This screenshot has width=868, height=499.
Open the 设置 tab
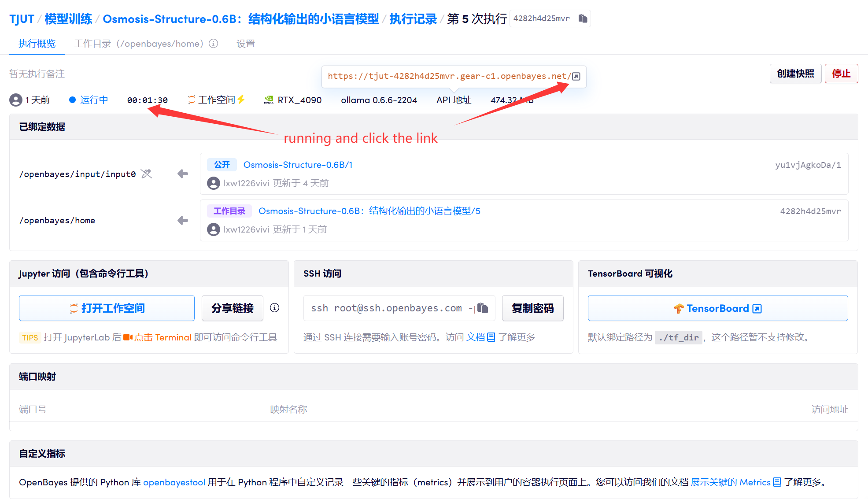[245, 44]
